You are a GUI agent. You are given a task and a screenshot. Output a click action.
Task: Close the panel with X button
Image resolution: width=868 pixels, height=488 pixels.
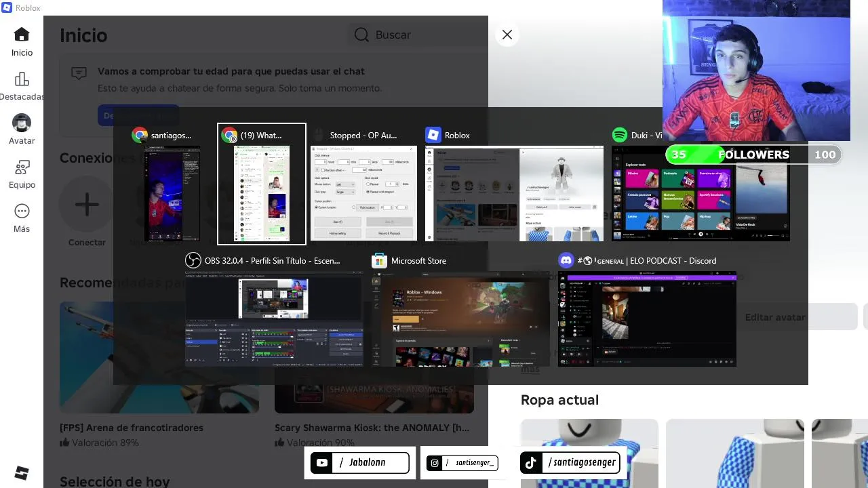[507, 35]
